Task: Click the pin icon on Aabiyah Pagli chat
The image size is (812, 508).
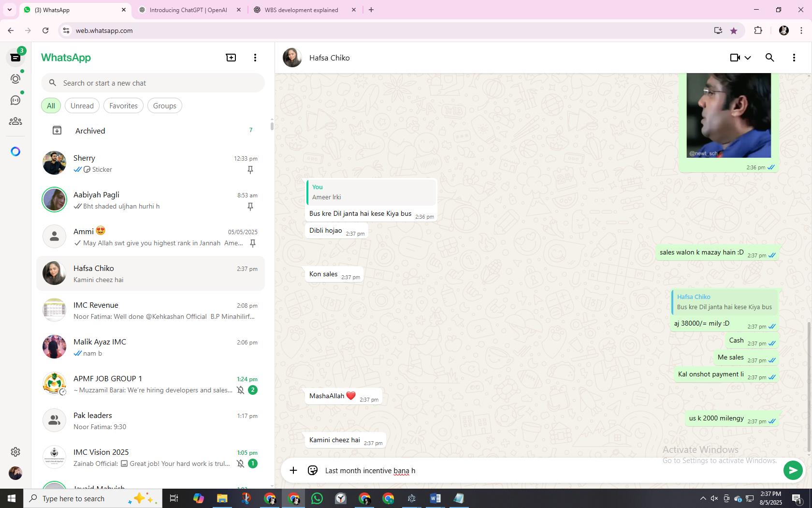Action: [x=250, y=207]
